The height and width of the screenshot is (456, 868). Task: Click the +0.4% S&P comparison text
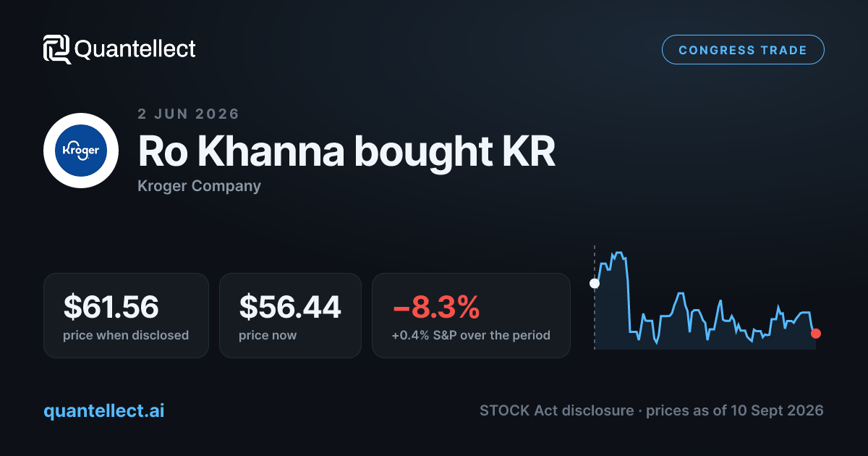pyautogui.click(x=471, y=335)
